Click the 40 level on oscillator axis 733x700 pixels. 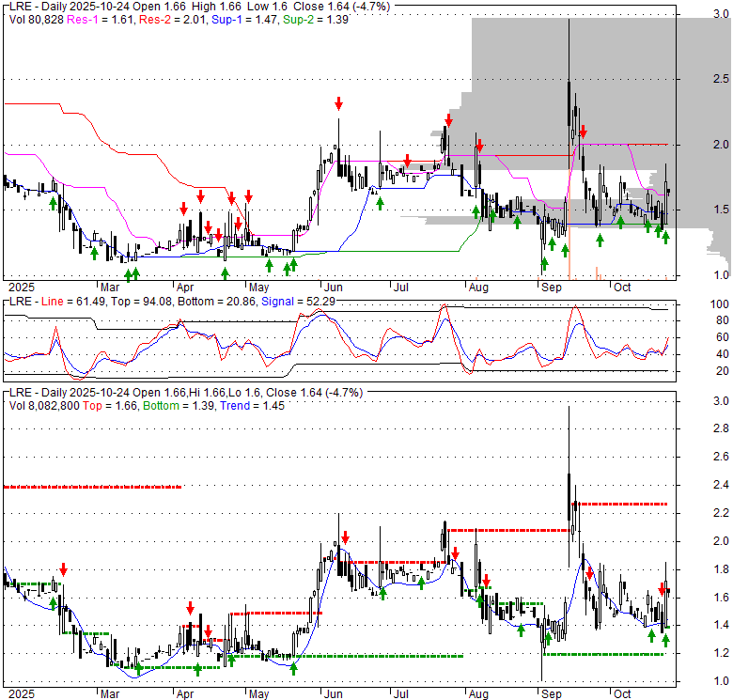point(723,354)
